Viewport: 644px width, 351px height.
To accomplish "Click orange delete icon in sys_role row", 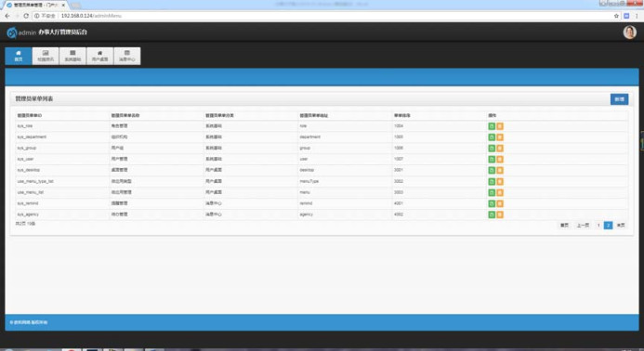I will [x=500, y=126].
